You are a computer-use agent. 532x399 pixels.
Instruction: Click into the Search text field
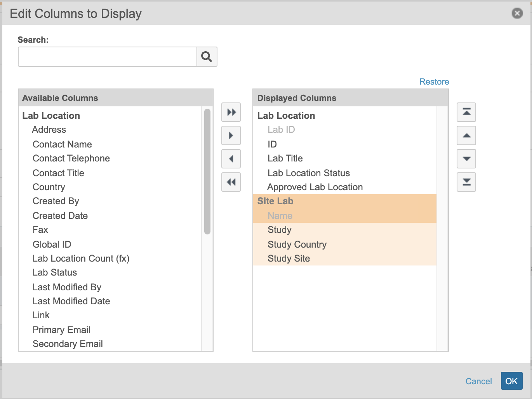click(x=108, y=57)
